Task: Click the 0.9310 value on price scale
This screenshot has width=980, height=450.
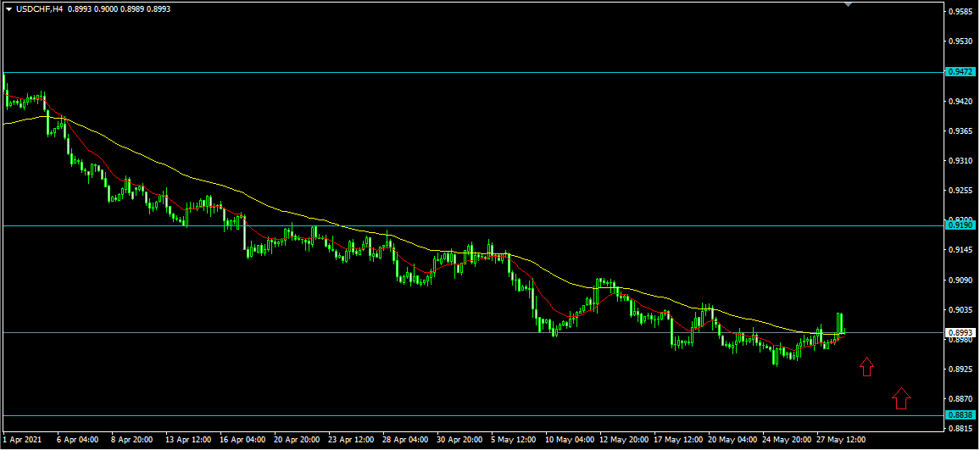Action: (x=961, y=161)
